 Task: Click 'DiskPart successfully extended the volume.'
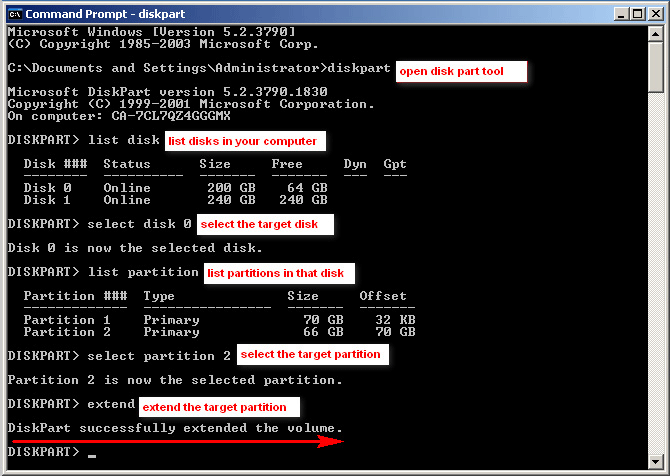175,428
